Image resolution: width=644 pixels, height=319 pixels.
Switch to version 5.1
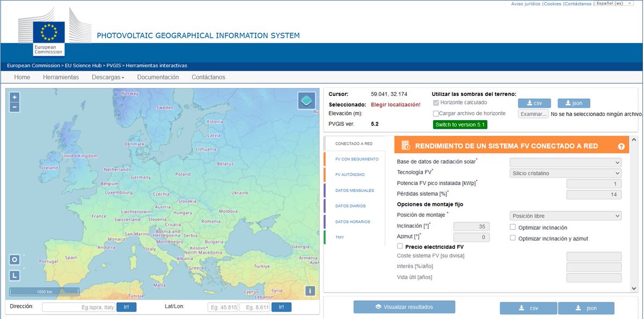pos(460,124)
